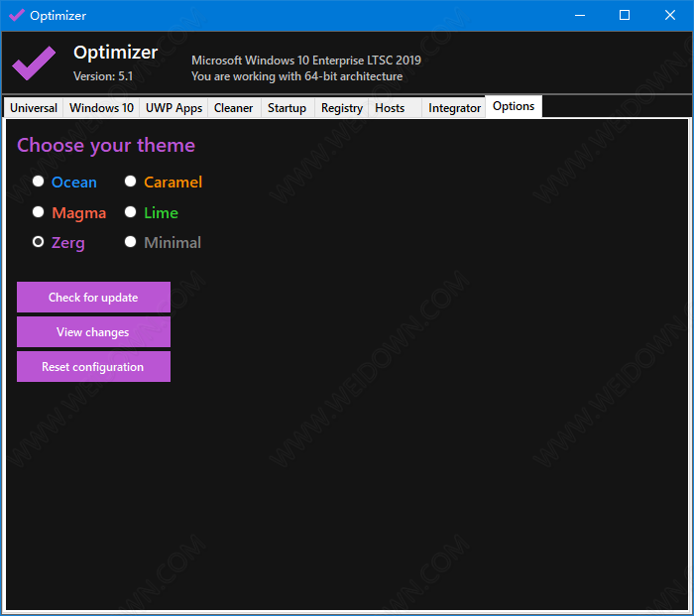Click the 'Choose your theme' heading

[x=106, y=146]
